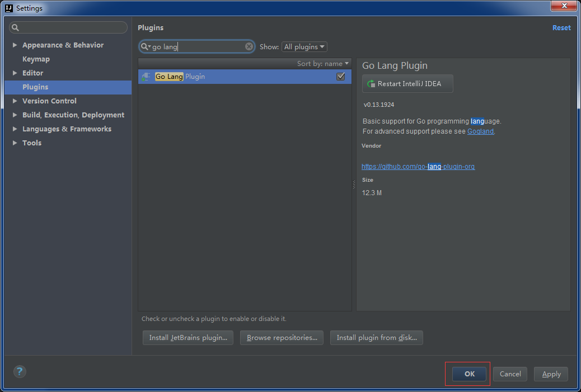Screen dimensions: 581x392
Task: Expand the Tools tree node
Action: tap(15, 143)
